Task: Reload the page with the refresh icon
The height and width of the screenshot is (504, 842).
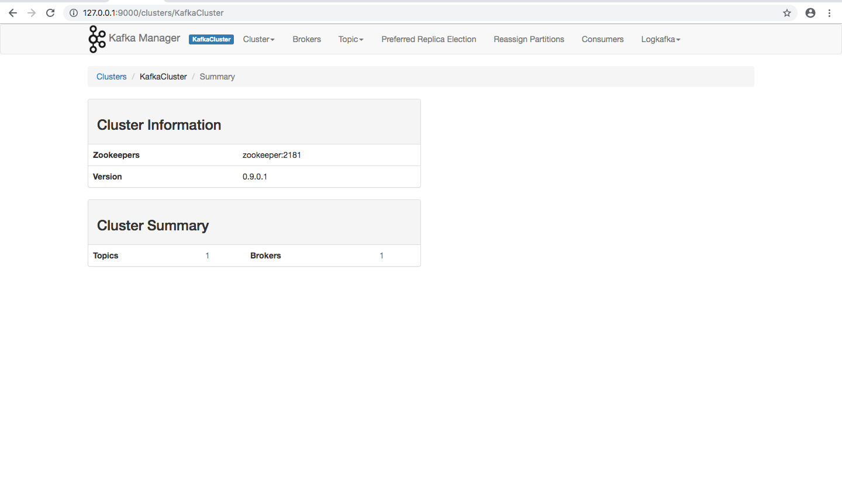Action: (x=50, y=13)
